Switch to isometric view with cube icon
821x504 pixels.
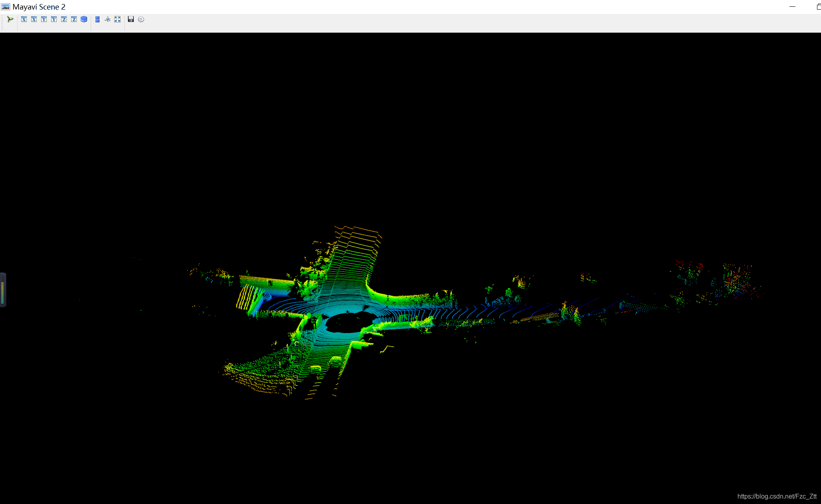84,19
